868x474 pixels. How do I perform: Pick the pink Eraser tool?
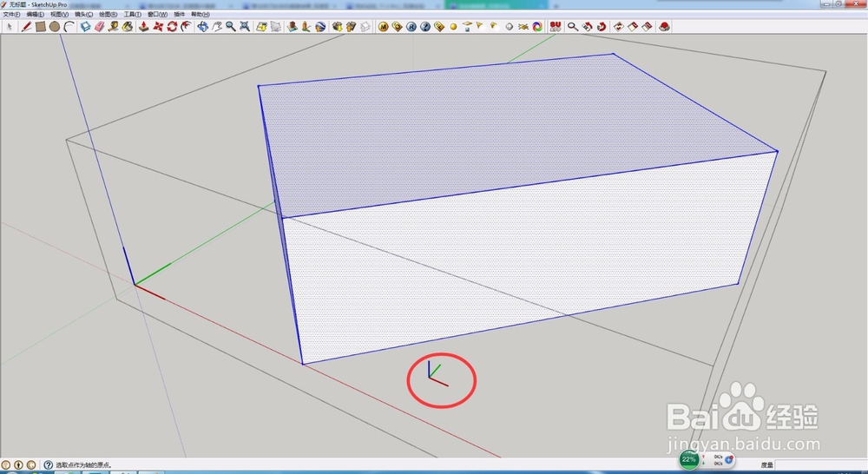(x=100, y=27)
